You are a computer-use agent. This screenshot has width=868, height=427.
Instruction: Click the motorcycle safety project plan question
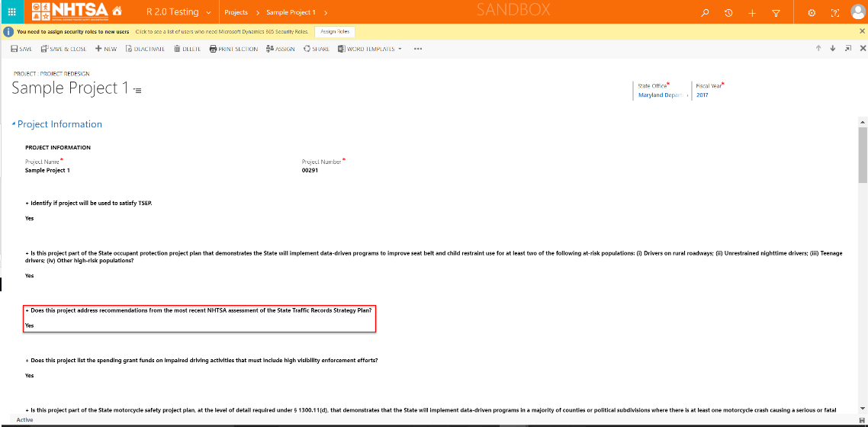pos(431,410)
